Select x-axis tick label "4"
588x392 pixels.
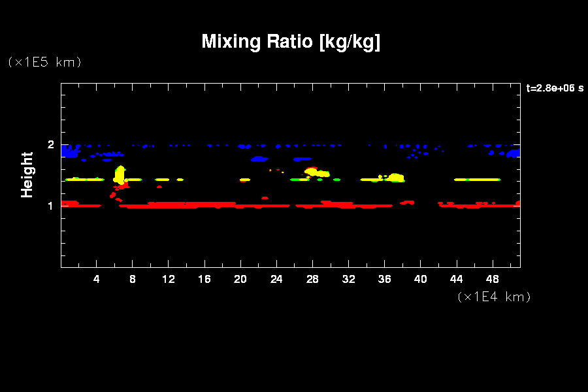97,279
